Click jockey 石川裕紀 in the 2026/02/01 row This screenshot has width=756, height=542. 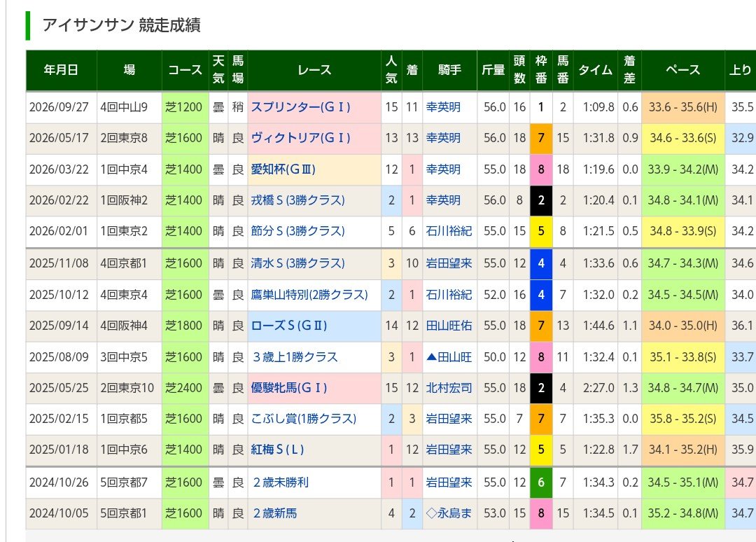(449, 231)
